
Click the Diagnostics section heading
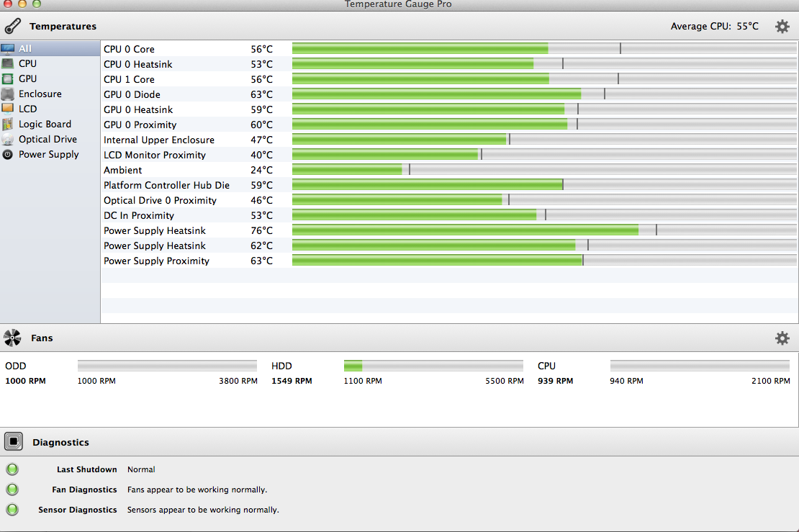coord(60,442)
